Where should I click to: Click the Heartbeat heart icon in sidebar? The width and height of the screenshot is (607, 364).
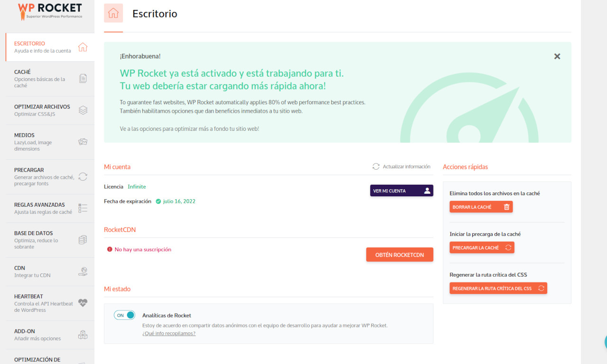pyautogui.click(x=83, y=303)
